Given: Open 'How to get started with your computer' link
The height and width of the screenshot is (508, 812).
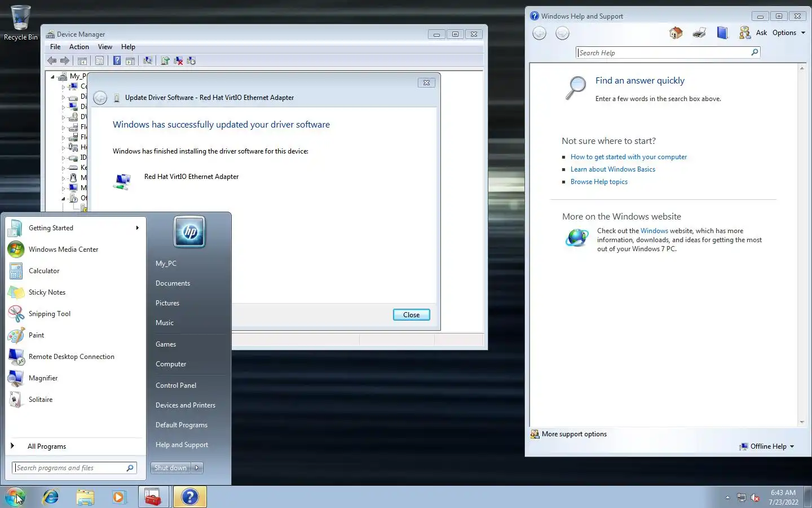Looking at the screenshot, I should tap(629, 157).
